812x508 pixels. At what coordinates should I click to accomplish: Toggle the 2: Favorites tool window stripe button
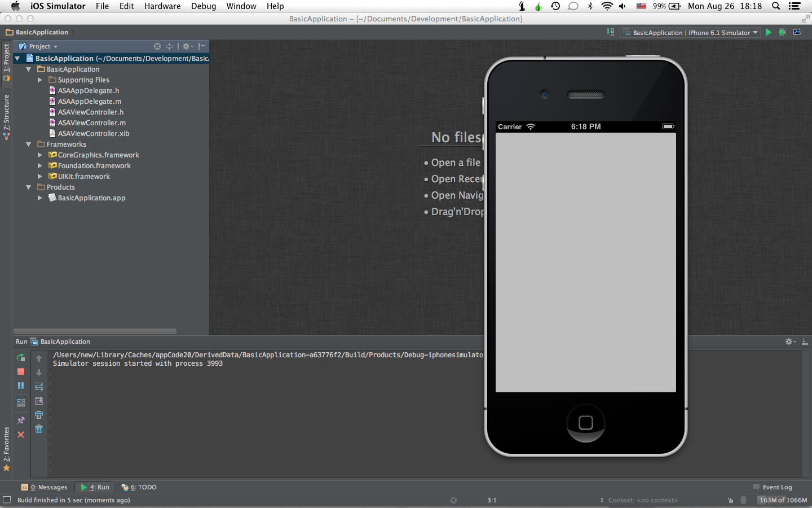6,449
